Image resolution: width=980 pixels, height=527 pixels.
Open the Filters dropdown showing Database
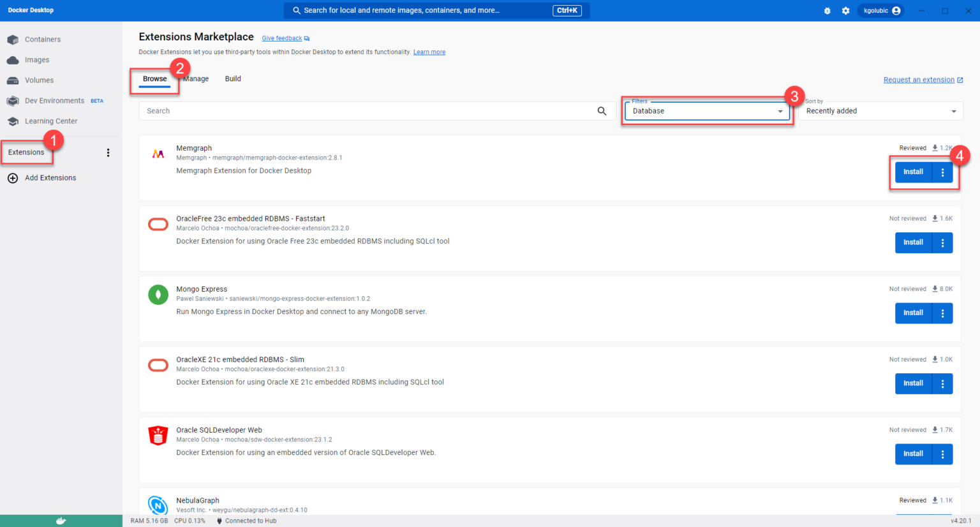(707, 110)
